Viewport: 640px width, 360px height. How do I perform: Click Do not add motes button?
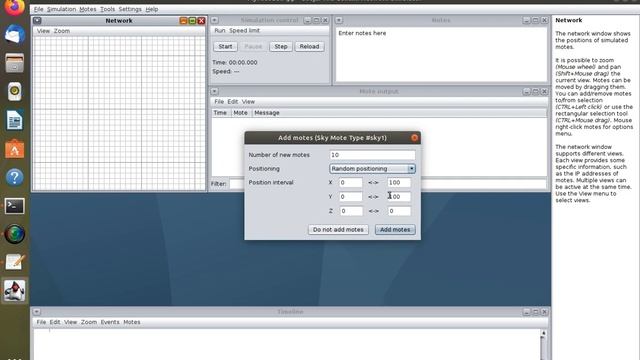click(x=338, y=230)
